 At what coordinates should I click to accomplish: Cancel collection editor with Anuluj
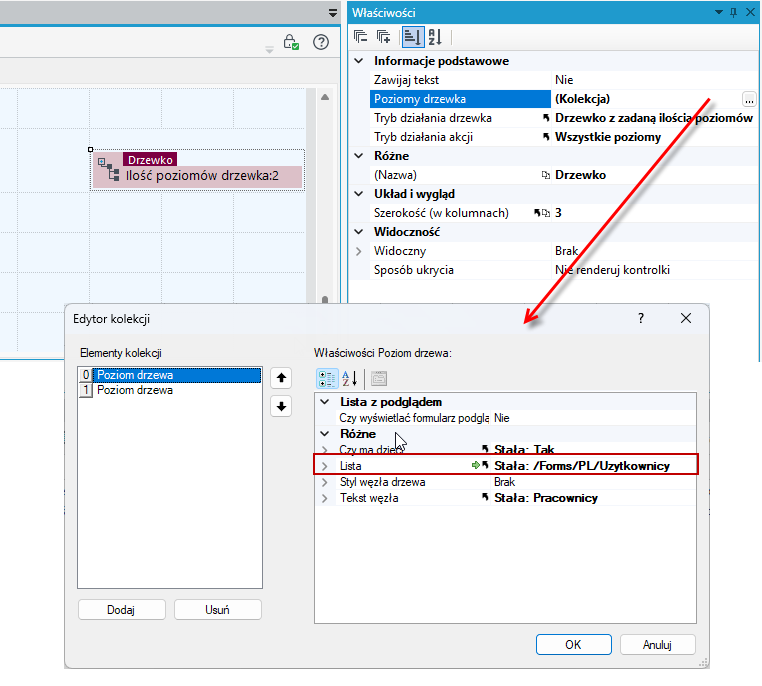tap(658, 645)
